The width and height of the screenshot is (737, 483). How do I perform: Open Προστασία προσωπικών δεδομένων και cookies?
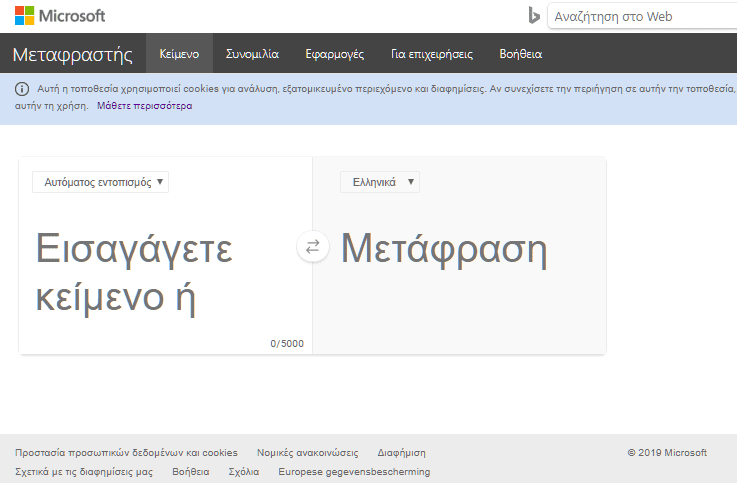pyautogui.click(x=126, y=452)
